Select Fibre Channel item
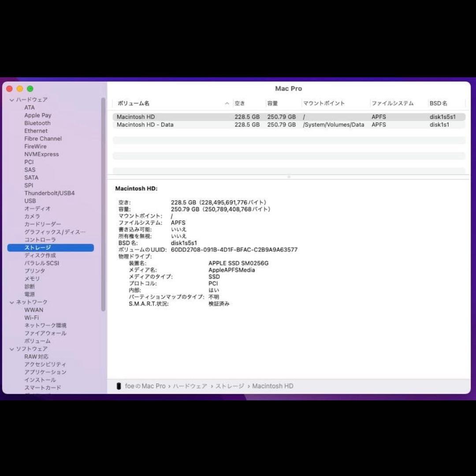 coord(43,139)
